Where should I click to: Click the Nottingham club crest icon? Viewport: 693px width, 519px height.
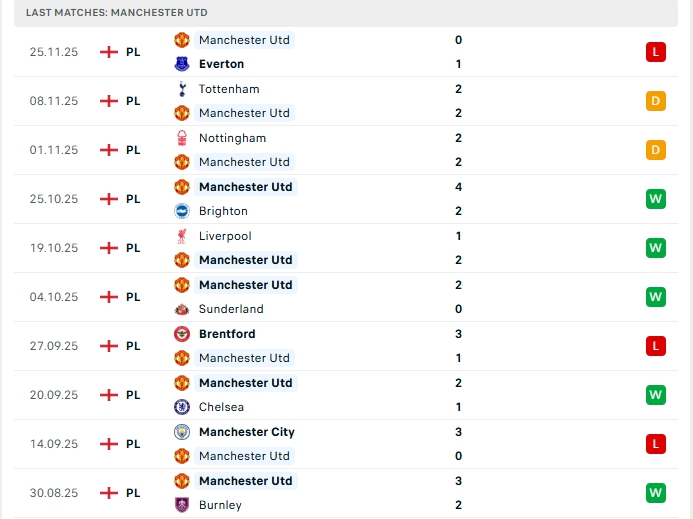pos(182,138)
